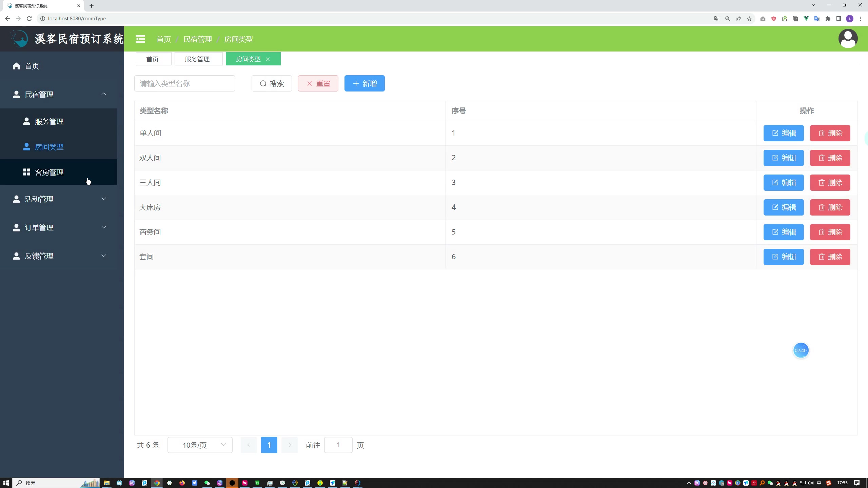Expand the 活动管理 menu
The width and height of the screenshot is (868, 488).
(x=58, y=199)
